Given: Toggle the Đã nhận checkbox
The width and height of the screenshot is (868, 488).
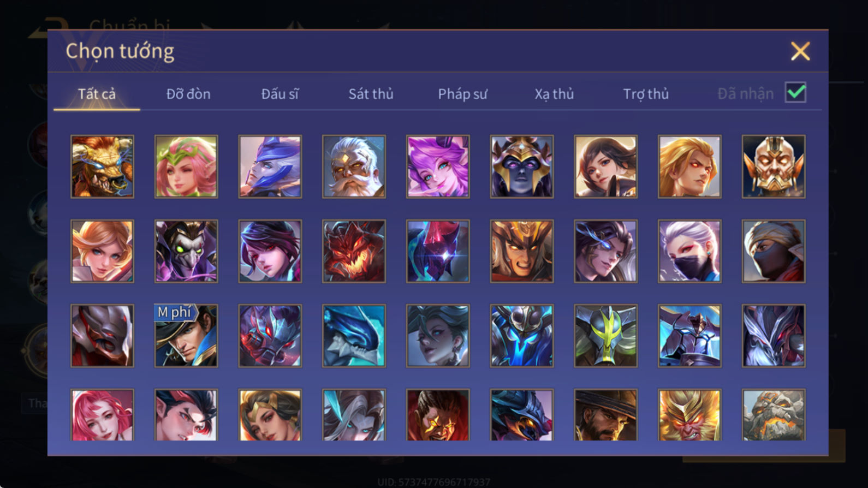Looking at the screenshot, I should 795,92.
